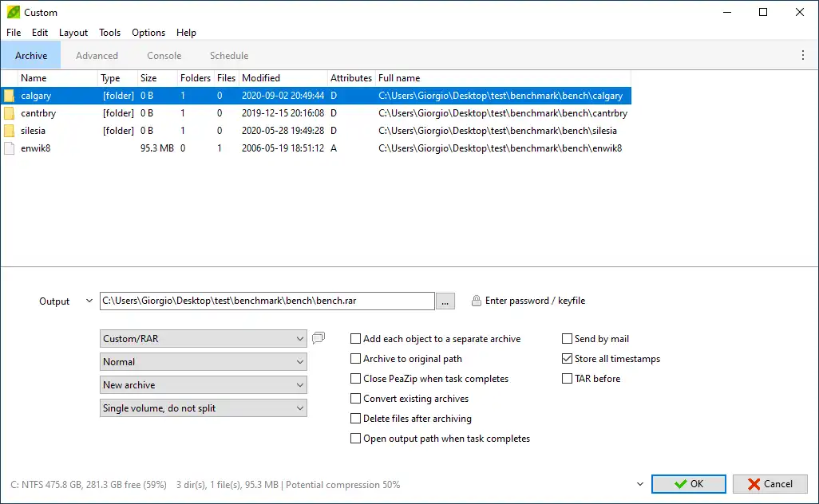Sort list by the Modified column header
Image resolution: width=819 pixels, height=504 pixels.
261,78
